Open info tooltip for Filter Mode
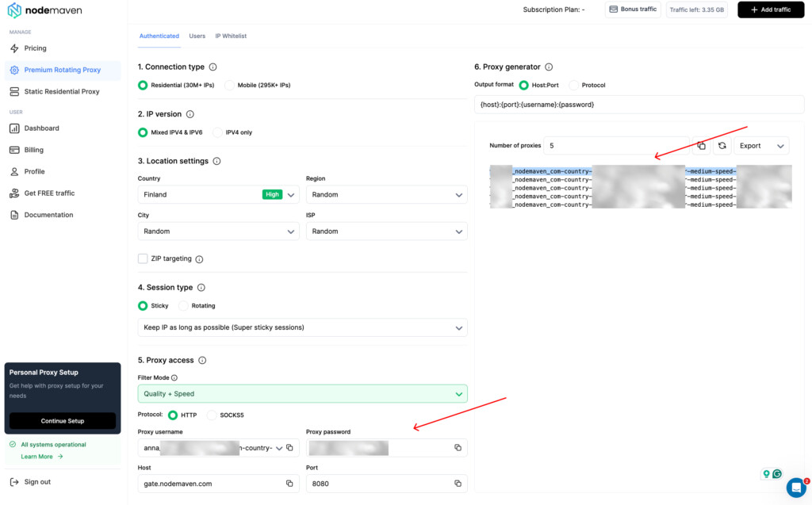 pyautogui.click(x=174, y=378)
